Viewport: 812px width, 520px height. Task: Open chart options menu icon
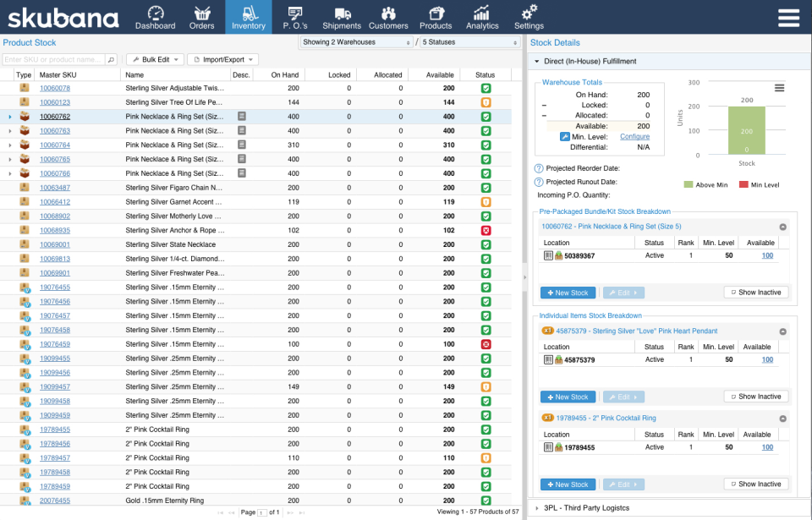click(x=779, y=88)
